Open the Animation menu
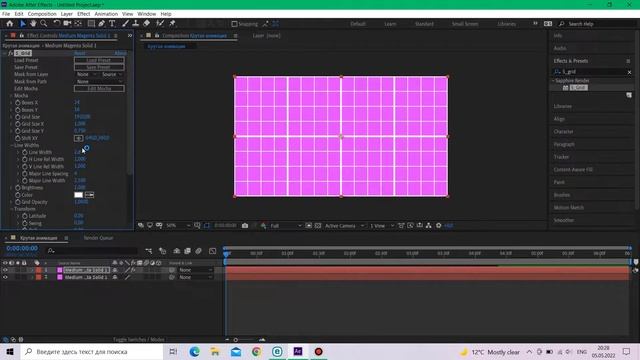The height and width of the screenshot is (360, 640). point(106,14)
